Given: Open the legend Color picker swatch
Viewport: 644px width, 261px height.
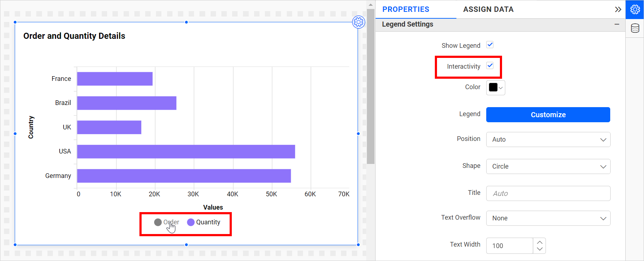Looking at the screenshot, I should coord(496,87).
